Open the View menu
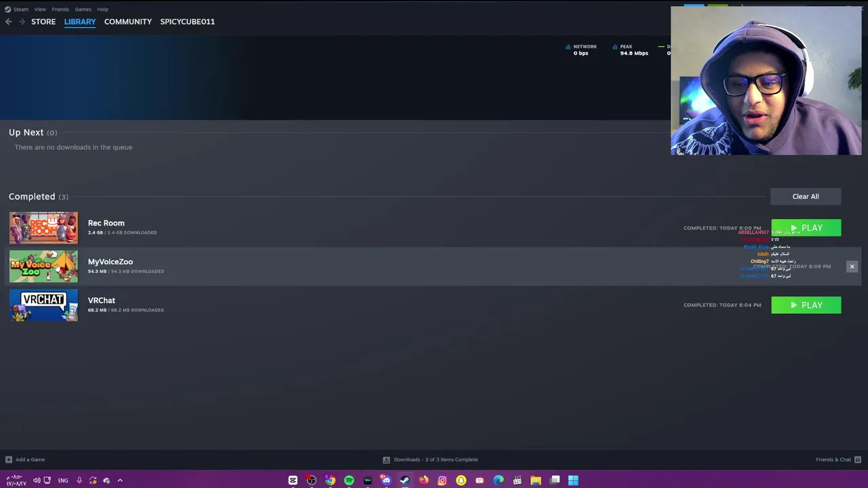This screenshot has width=868, height=488. pos(40,9)
